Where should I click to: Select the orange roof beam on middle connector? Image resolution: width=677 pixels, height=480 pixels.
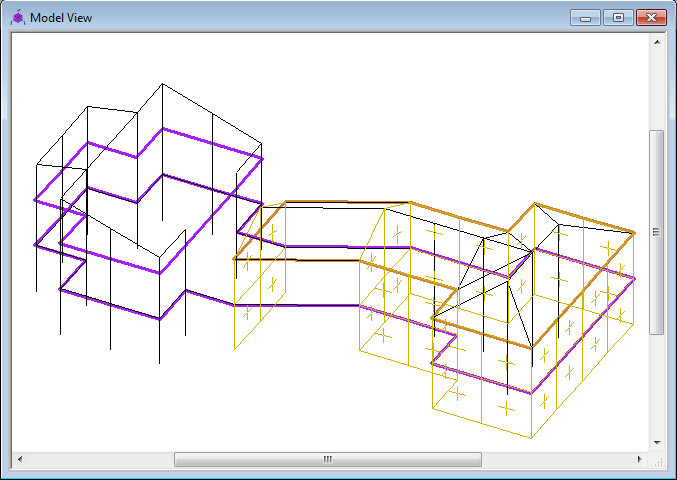(x=315, y=202)
